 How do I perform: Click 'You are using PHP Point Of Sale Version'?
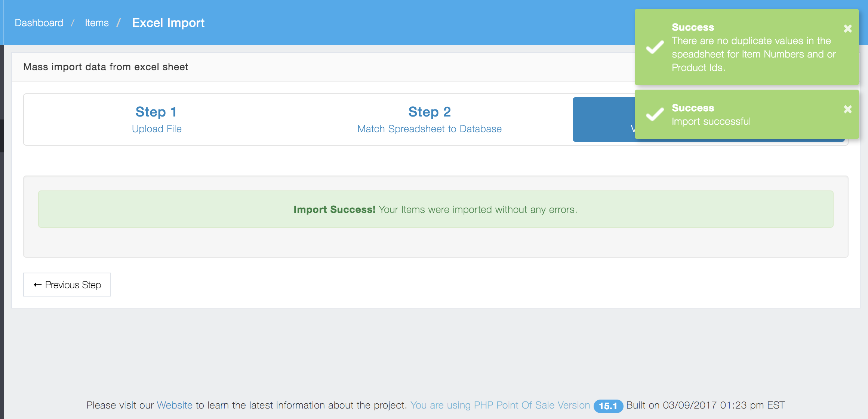tap(500, 405)
